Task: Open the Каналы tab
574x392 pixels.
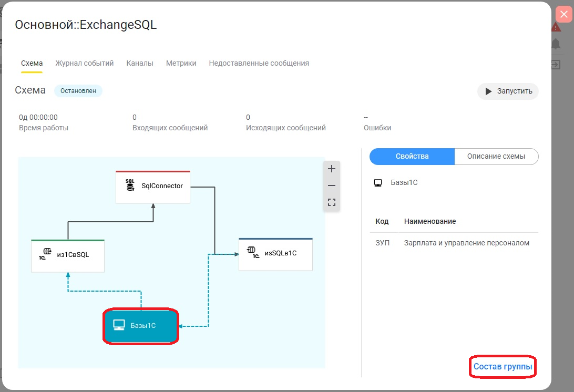Action: click(140, 63)
